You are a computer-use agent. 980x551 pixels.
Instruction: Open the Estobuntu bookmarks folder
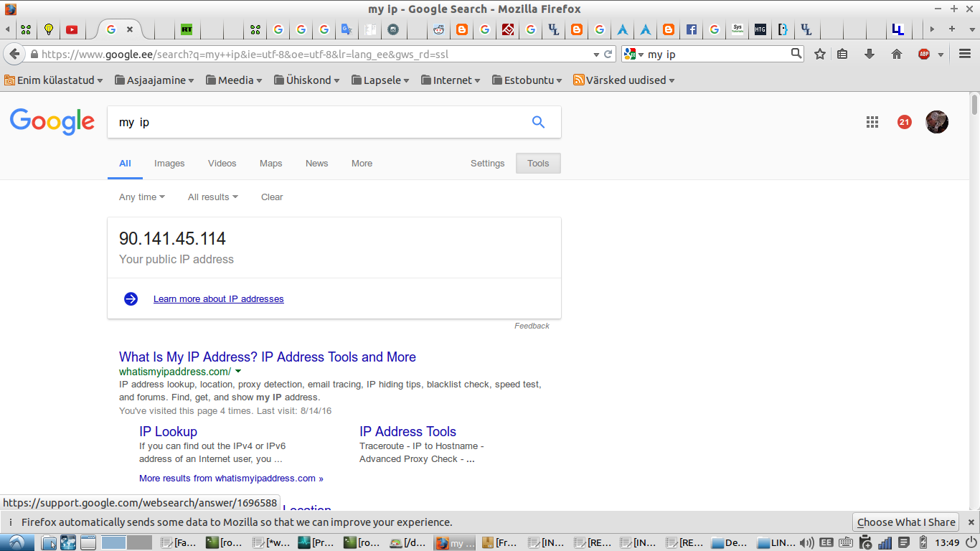[527, 80]
